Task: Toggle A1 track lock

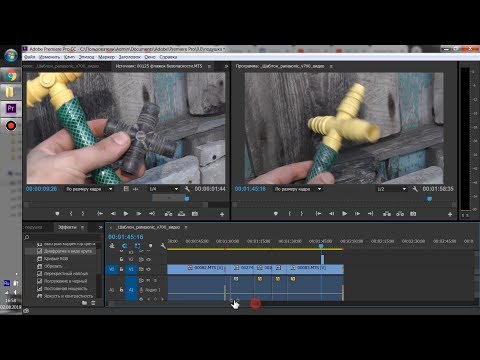Action: point(121,290)
